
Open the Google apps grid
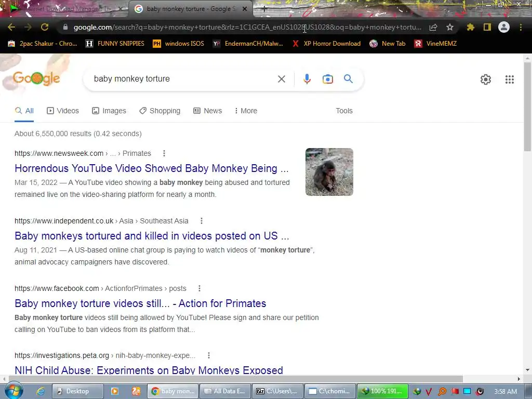click(x=509, y=79)
